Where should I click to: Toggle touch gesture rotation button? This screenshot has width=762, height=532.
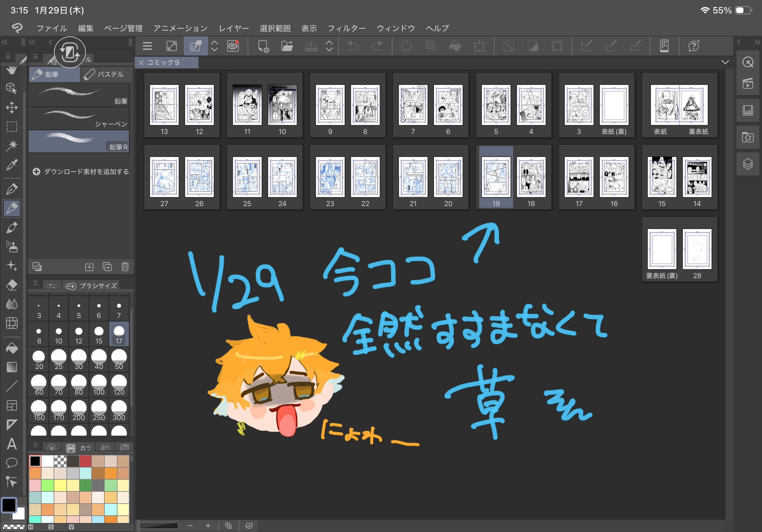pos(70,52)
